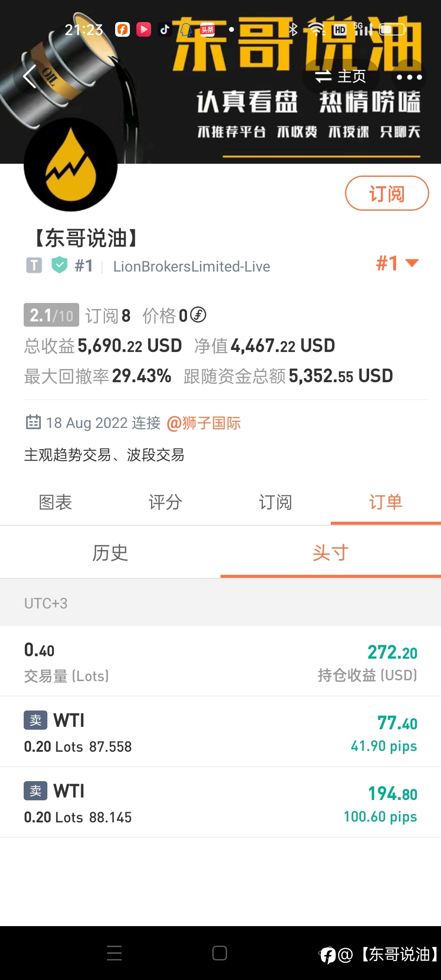Open the WTI sell position at 87.558
This screenshot has width=441, height=980.
[x=220, y=732]
